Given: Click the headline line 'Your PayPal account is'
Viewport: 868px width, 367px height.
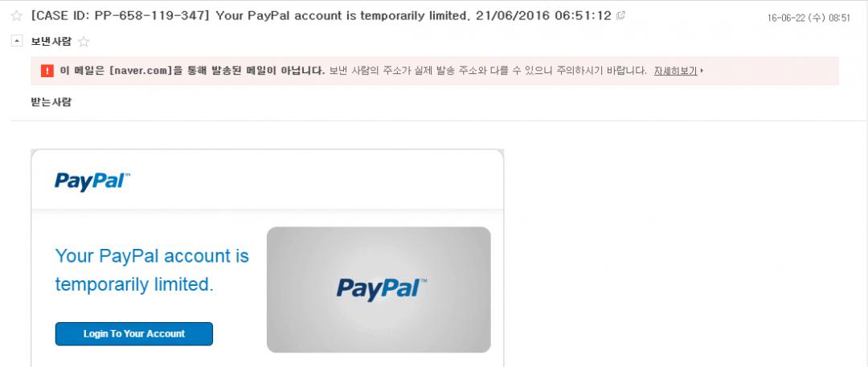Looking at the screenshot, I should tap(152, 255).
